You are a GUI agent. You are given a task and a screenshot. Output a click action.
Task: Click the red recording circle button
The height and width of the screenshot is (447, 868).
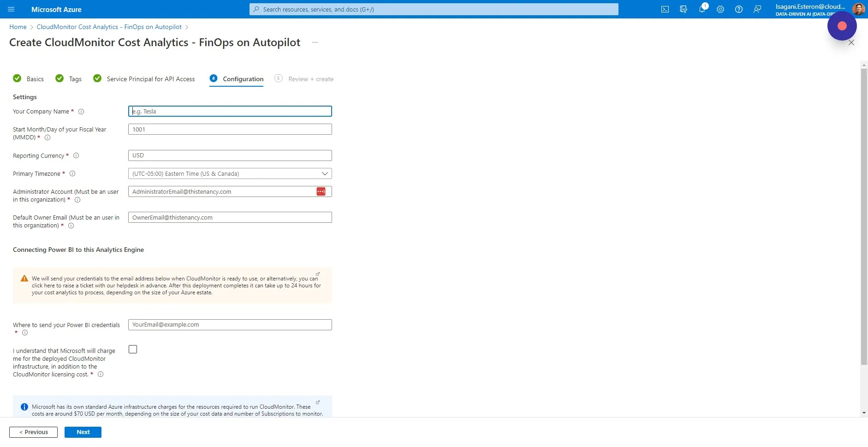point(842,26)
